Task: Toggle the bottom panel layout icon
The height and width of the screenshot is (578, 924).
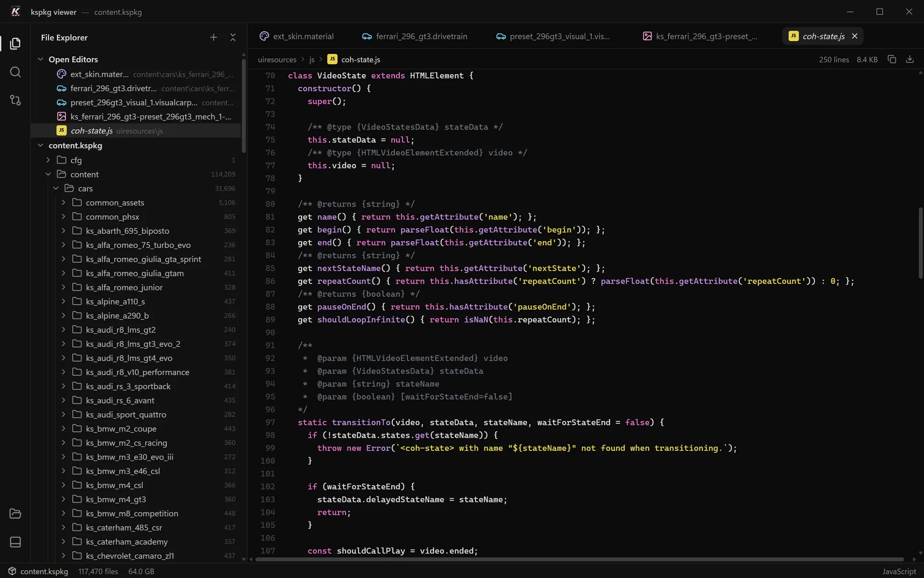Action: pos(15,542)
